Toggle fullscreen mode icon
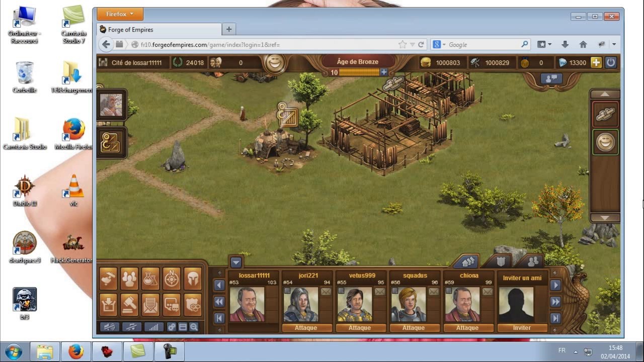The image size is (644, 362). point(183,327)
